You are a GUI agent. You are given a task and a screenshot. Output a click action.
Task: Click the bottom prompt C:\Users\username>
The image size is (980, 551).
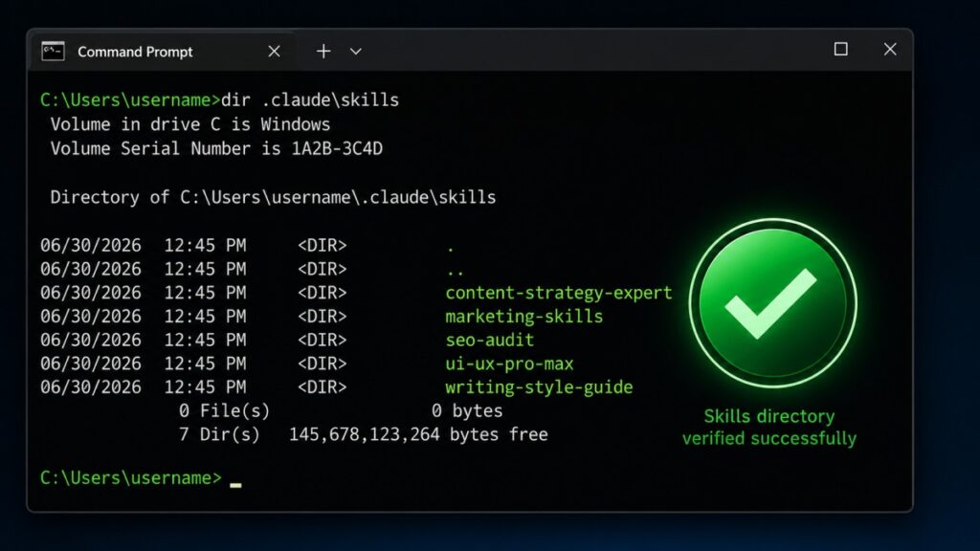pyautogui.click(x=130, y=478)
